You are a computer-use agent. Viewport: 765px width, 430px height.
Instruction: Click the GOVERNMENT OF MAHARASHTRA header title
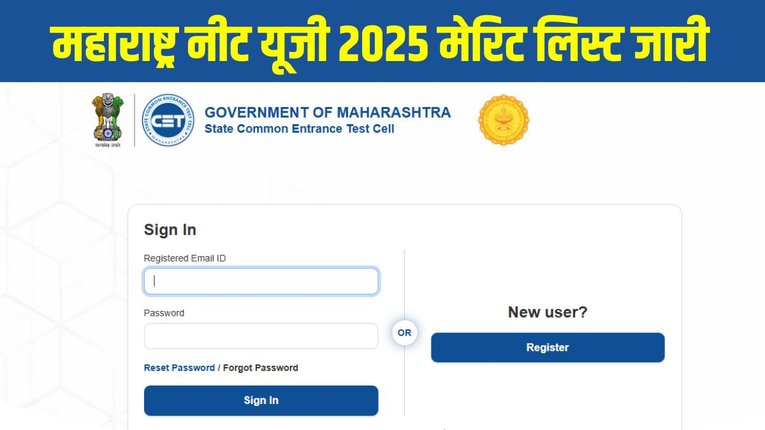(x=327, y=112)
